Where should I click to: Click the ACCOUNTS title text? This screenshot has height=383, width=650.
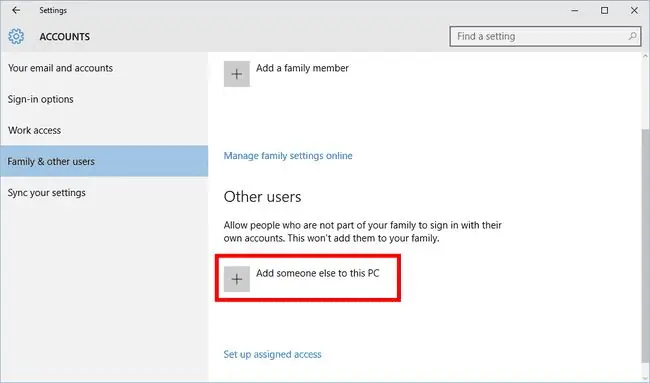[x=65, y=36]
